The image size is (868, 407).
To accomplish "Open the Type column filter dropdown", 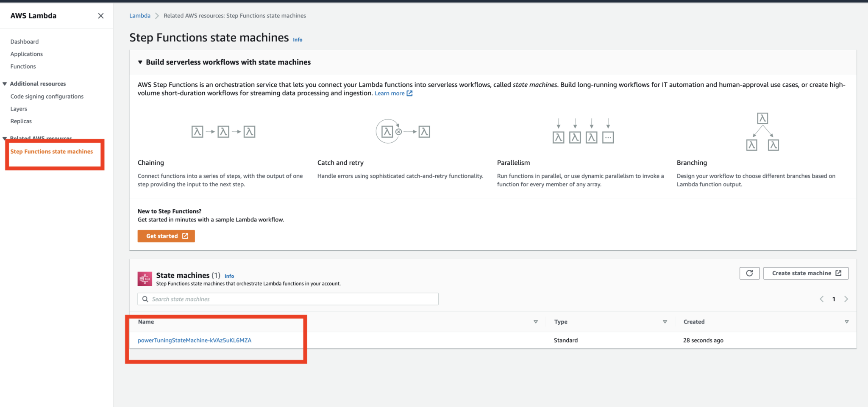I will pyautogui.click(x=665, y=321).
